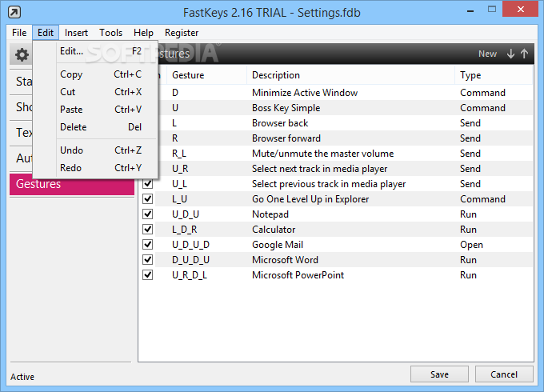Open the Insert menu
This screenshot has height=392, width=544.
[76, 33]
